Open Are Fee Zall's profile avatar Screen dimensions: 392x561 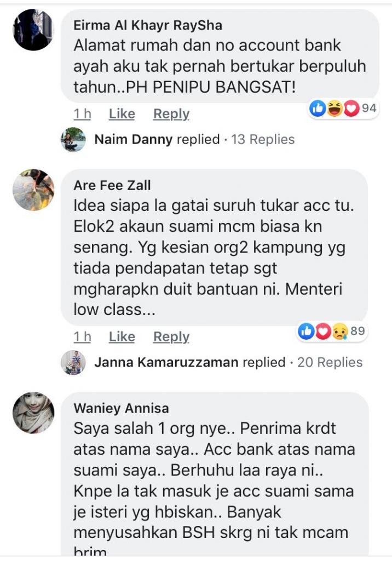33,190
